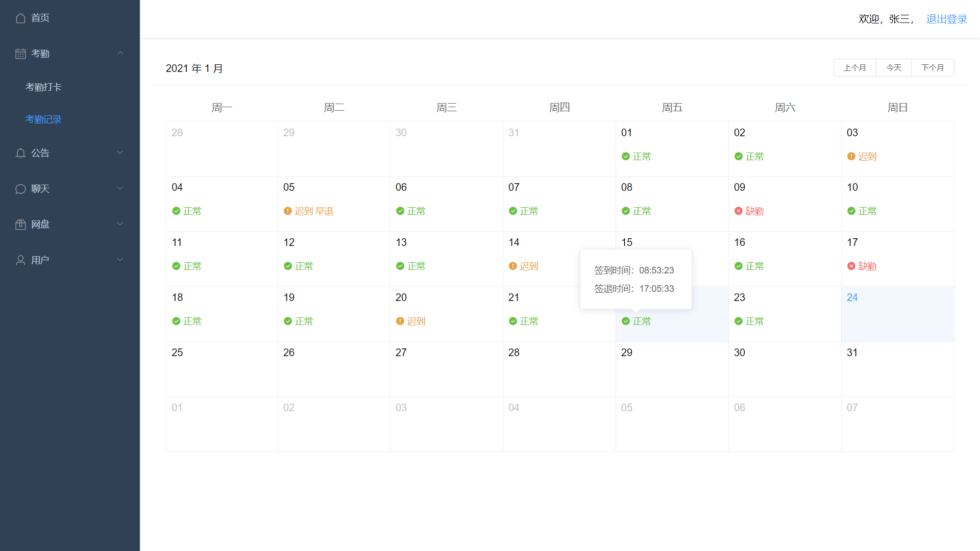980x551 pixels.
Task: Expand the 聊天 menu chevron
Action: tap(120, 188)
